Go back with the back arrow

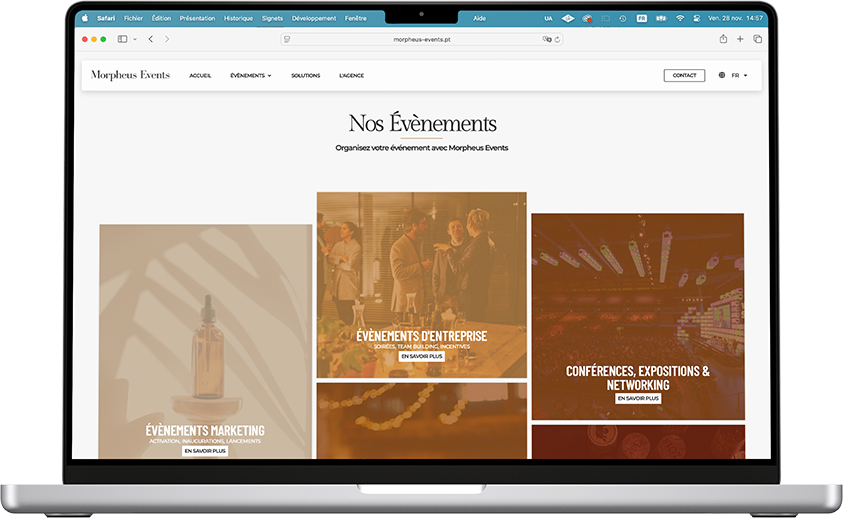[150, 39]
